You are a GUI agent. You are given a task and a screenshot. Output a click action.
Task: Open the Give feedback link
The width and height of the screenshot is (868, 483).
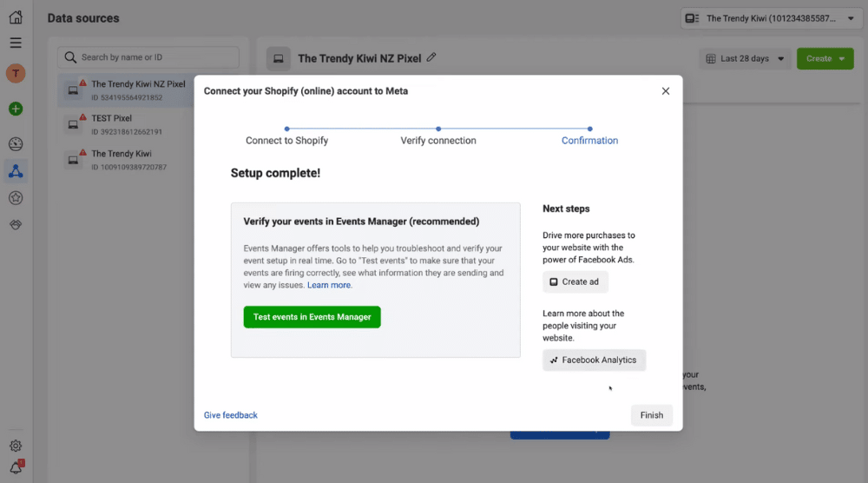click(x=230, y=415)
